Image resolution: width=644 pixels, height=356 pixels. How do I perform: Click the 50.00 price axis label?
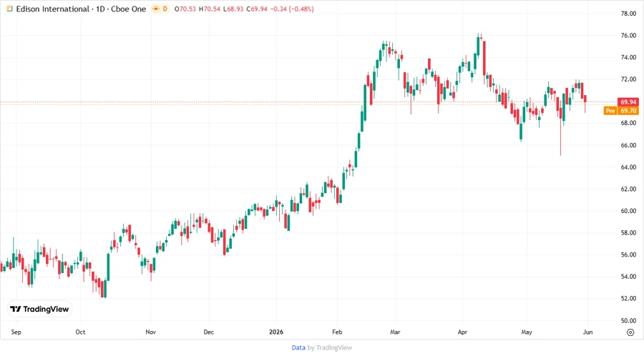click(628, 320)
